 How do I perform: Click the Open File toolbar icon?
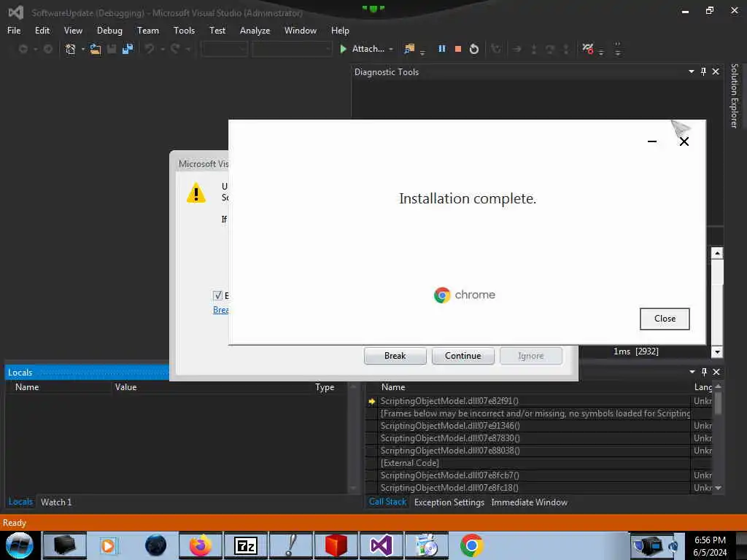pos(96,49)
